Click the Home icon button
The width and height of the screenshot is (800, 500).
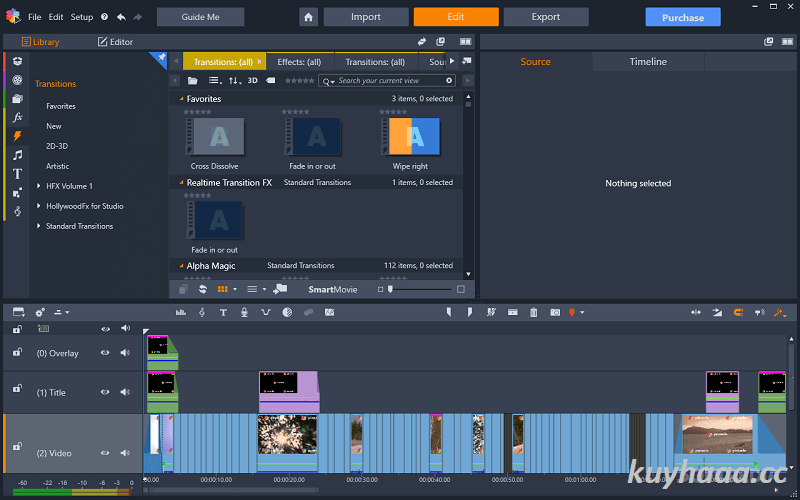point(308,17)
